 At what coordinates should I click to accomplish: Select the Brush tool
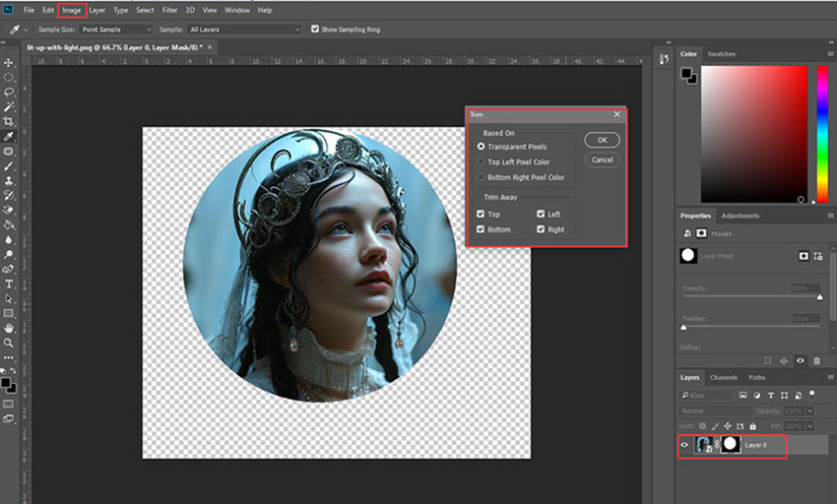coord(9,166)
